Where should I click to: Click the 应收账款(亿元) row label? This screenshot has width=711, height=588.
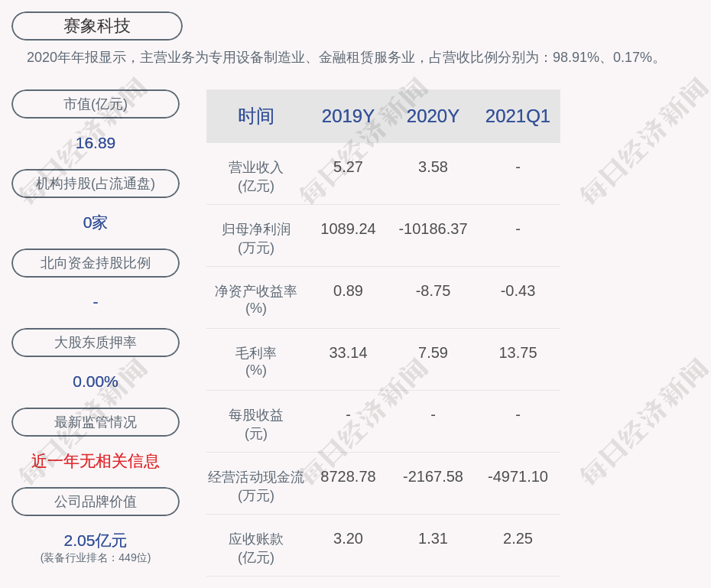click(x=256, y=548)
